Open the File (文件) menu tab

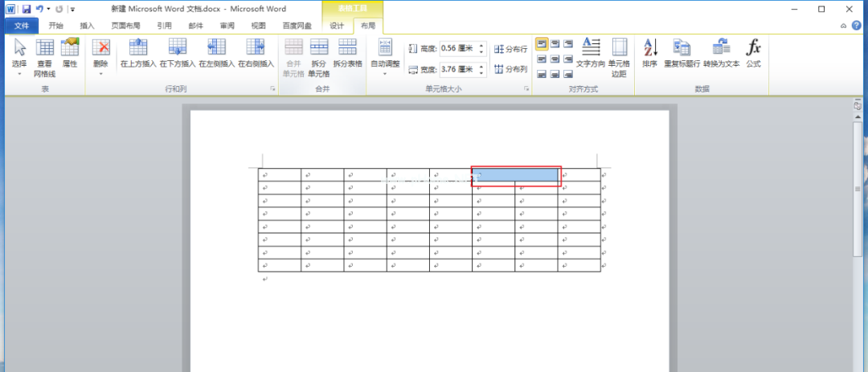[x=21, y=26]
